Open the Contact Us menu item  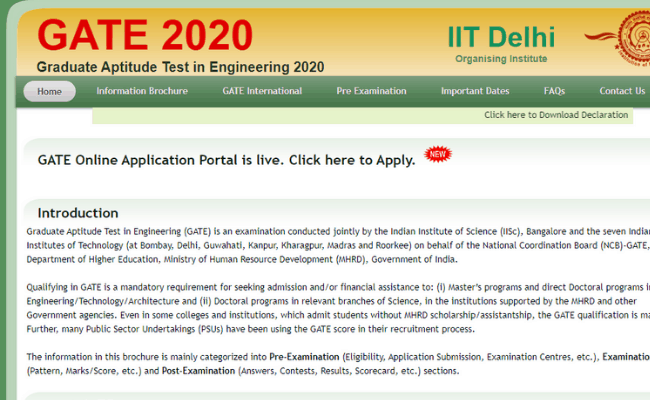[x=622, y=91]
